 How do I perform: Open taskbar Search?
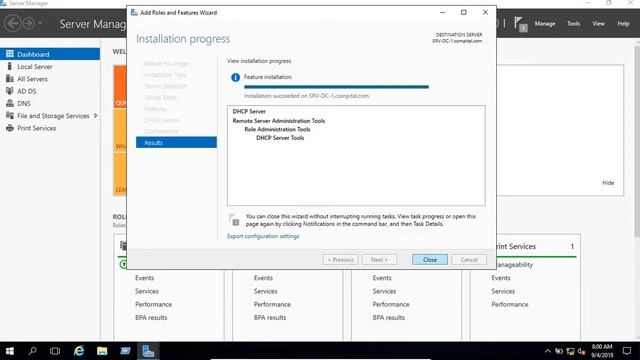(32, 351)
